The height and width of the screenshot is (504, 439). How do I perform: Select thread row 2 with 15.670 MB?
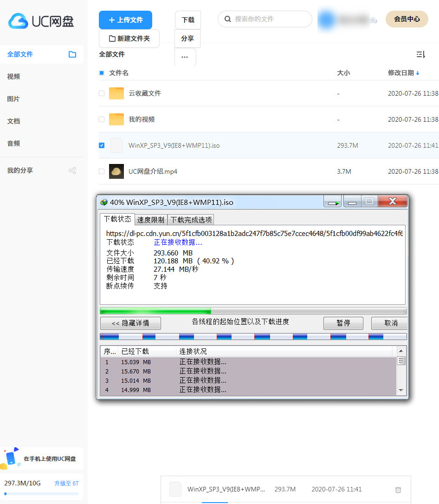(x=249, y=371)
